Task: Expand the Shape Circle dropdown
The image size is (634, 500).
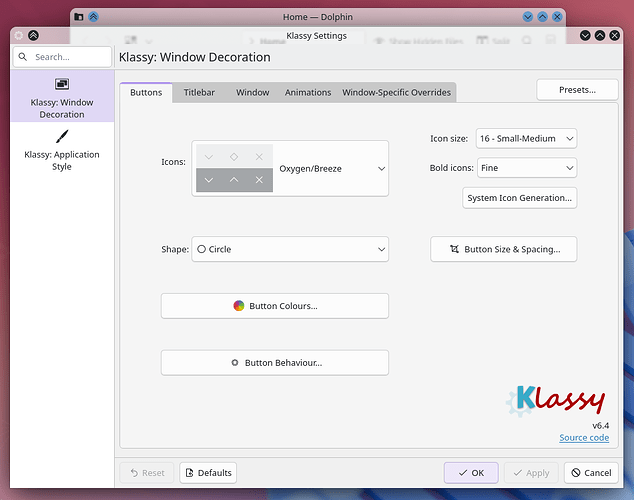Action: click(290, 249)
